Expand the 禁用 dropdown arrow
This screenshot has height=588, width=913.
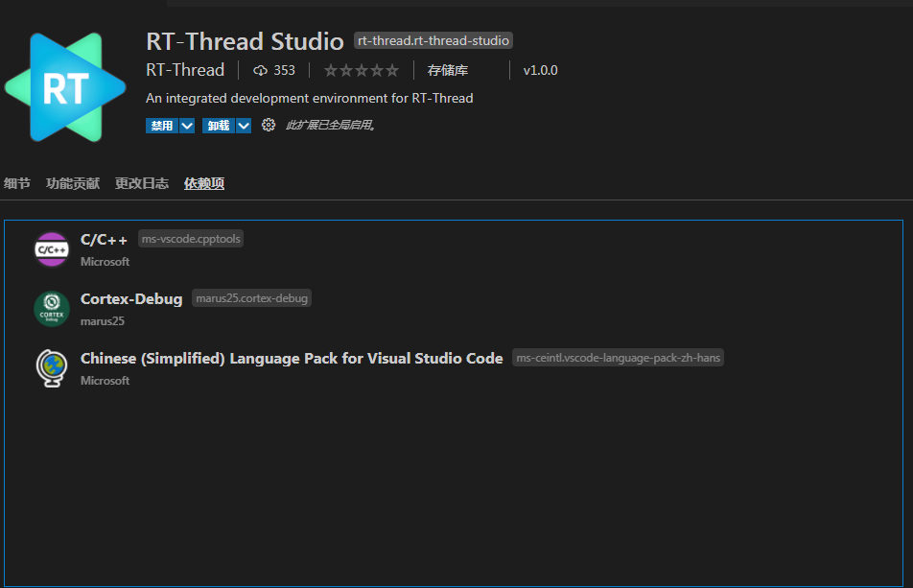point(187,125)
